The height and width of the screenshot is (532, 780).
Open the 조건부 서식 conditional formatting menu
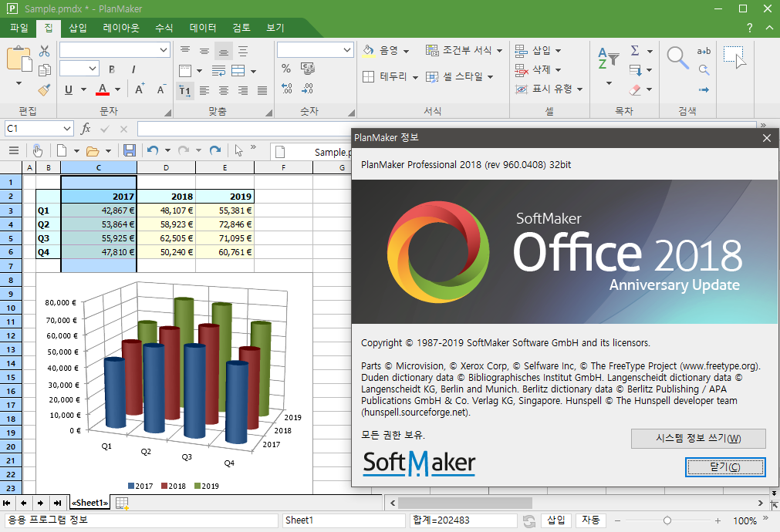[464, 50]
